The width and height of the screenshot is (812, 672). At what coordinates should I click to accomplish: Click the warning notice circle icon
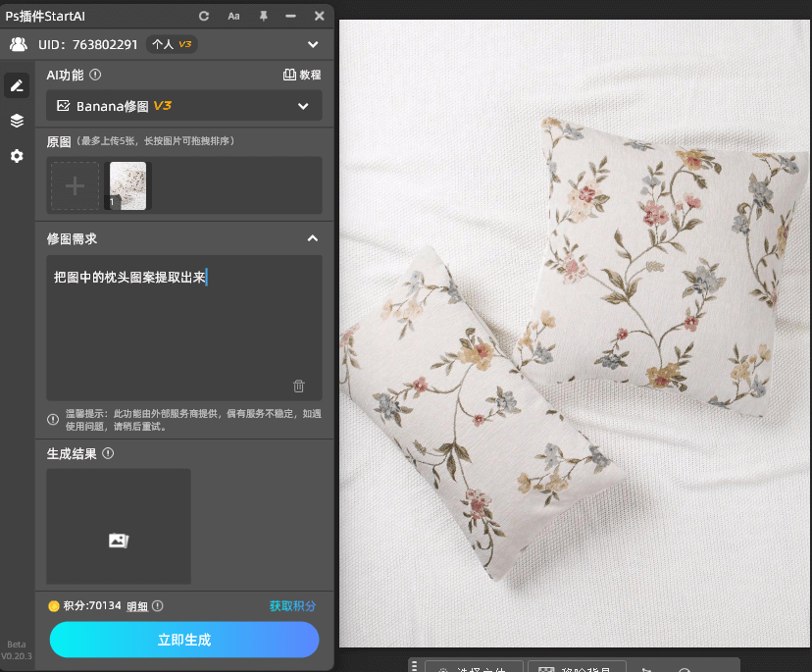[x=52, y=419]
